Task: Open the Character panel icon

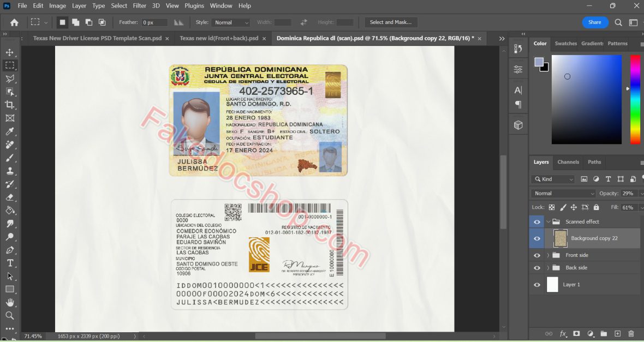Action: pos(518,90)
